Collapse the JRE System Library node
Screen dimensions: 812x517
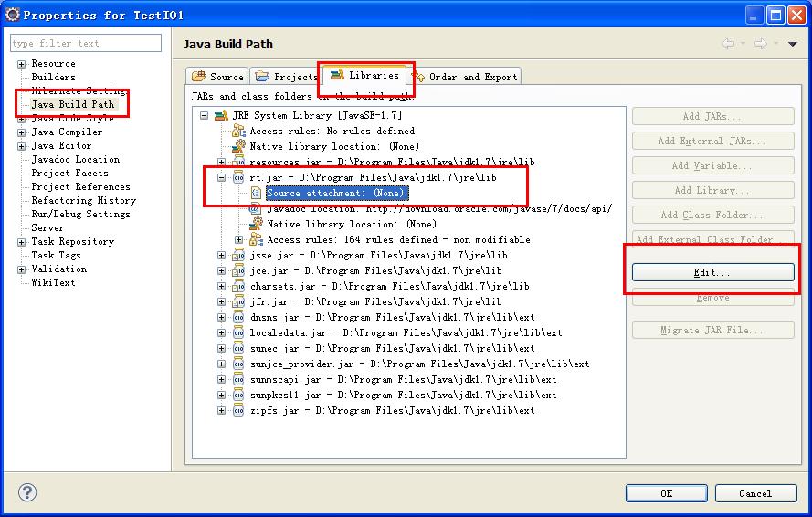click(204, 115)
